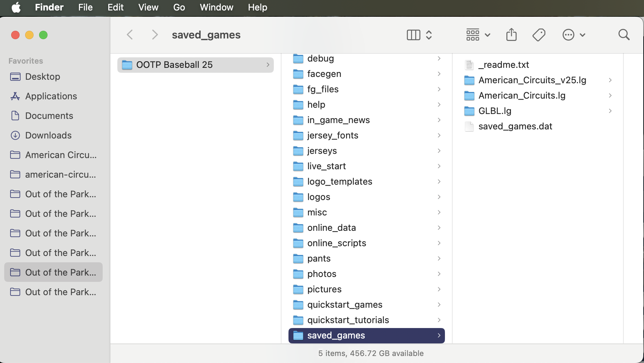Open the Window menu
This screenshot has height=363, width=644.
[217, 7]
